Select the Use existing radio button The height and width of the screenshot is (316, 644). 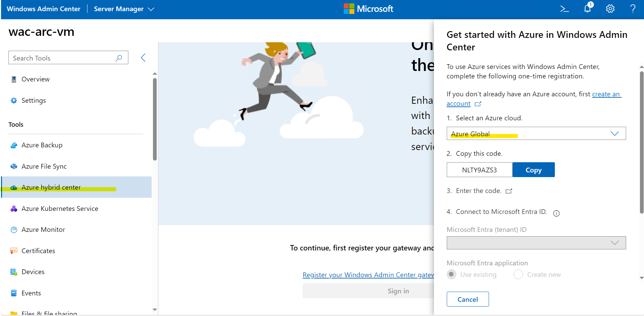452,274
